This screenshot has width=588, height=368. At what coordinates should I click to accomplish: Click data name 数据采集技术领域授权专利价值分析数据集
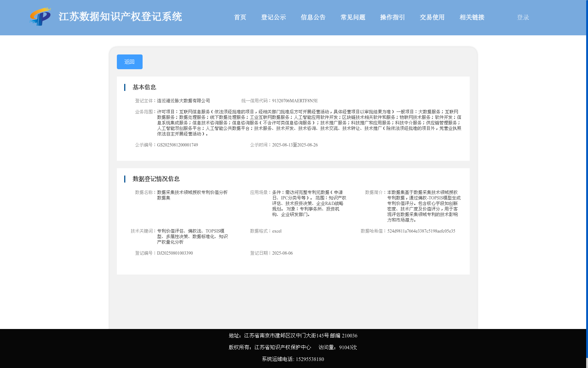pos(192,195)
